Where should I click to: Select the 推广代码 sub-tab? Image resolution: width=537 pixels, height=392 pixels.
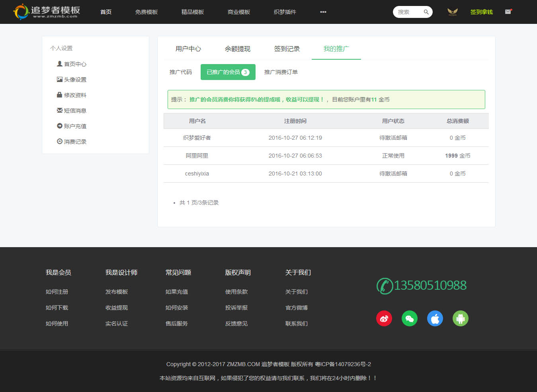pos(180,72)
